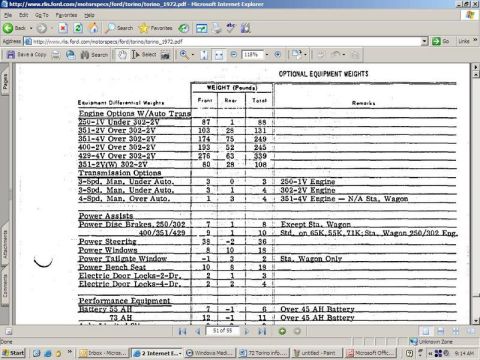This screenshot has height=360, width=480.
Task: Open the Pages side panel tab
Action: click(x=5, y=82)
